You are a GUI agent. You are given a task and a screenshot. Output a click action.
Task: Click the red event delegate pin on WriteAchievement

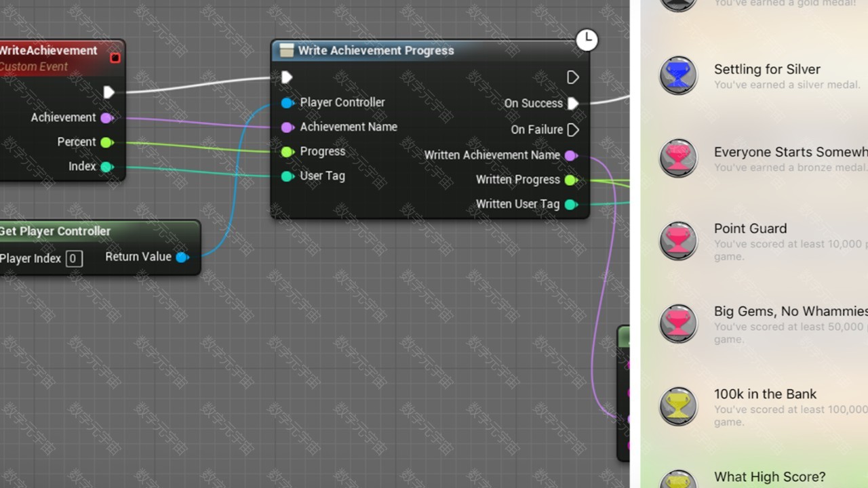(x=115, y=58)
